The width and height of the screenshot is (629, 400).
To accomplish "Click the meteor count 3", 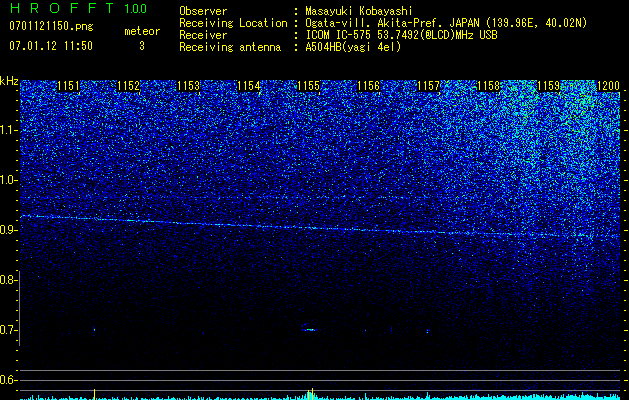I will click(x=142, y=46).
